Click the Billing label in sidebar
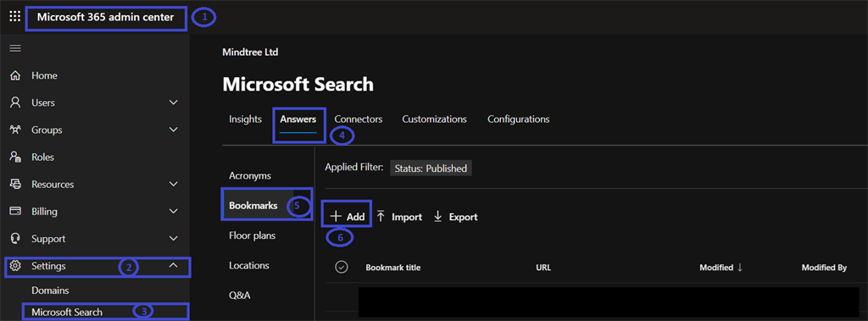The height and width of the screenshot is (321, 868). 44,212
